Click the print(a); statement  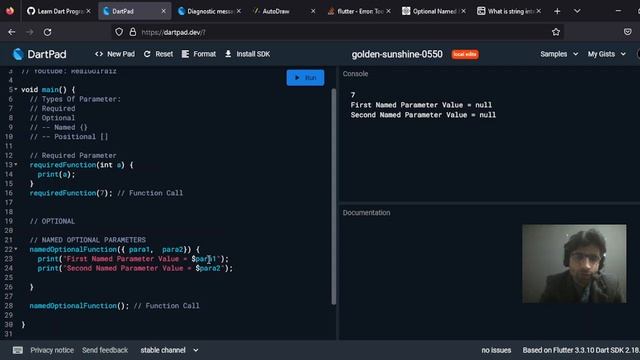56,174
